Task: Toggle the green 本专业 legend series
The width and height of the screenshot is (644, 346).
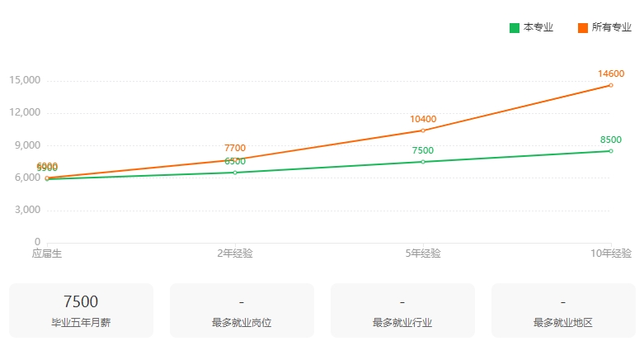Action: coord(531,27)
